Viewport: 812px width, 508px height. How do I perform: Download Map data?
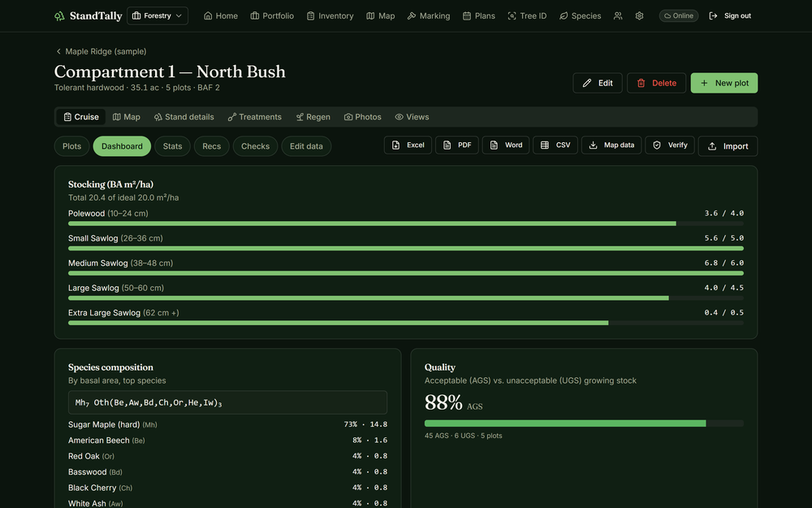pyautogui.click(x=611, y=145)
